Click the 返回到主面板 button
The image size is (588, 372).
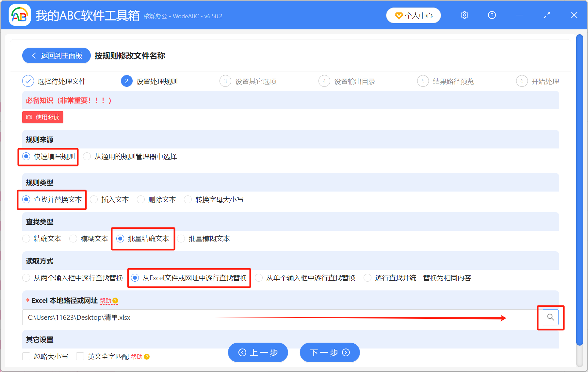pyautogui.click(x=56, y=55)
